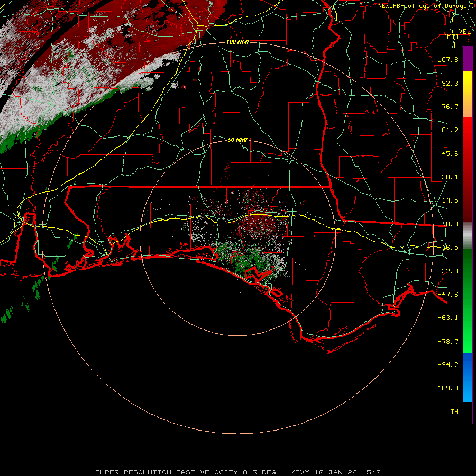Viewport: 476px width, 476px height.
Task: Click the purple segment of the color bar
Action: 467,59
